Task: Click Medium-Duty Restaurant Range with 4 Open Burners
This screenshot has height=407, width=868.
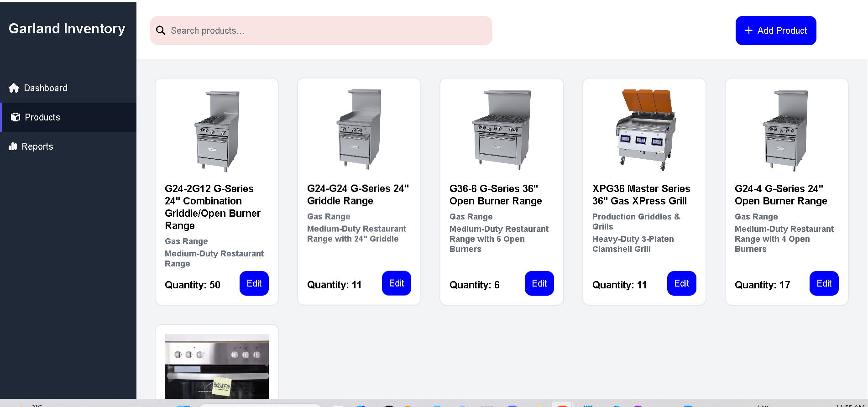Action: (x=784, y=239)
